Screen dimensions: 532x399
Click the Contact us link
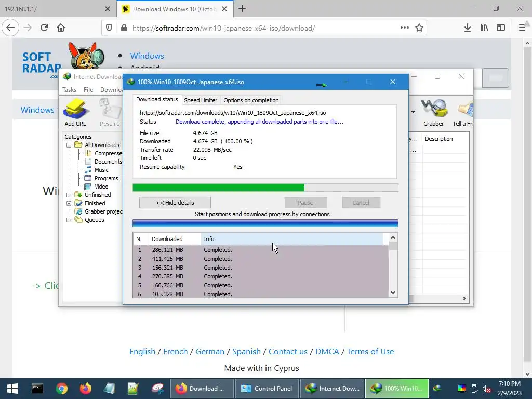click(x=288, y=352)
